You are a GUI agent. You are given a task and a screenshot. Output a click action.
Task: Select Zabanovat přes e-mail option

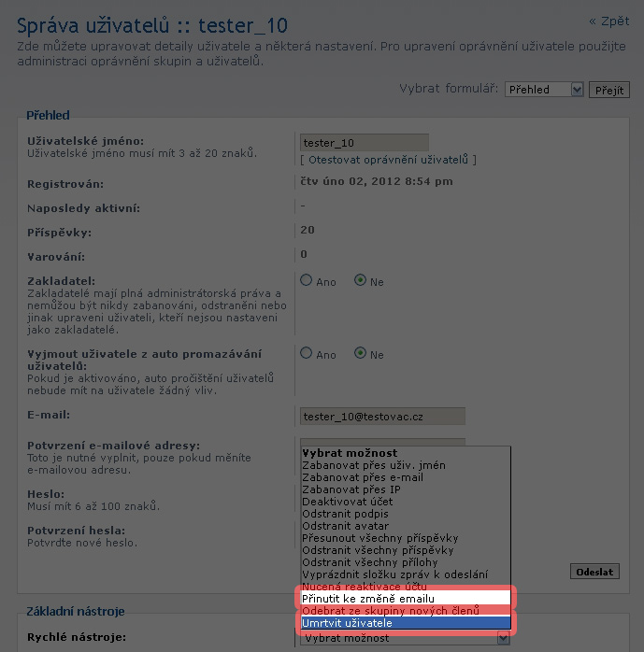pos(406,477)
